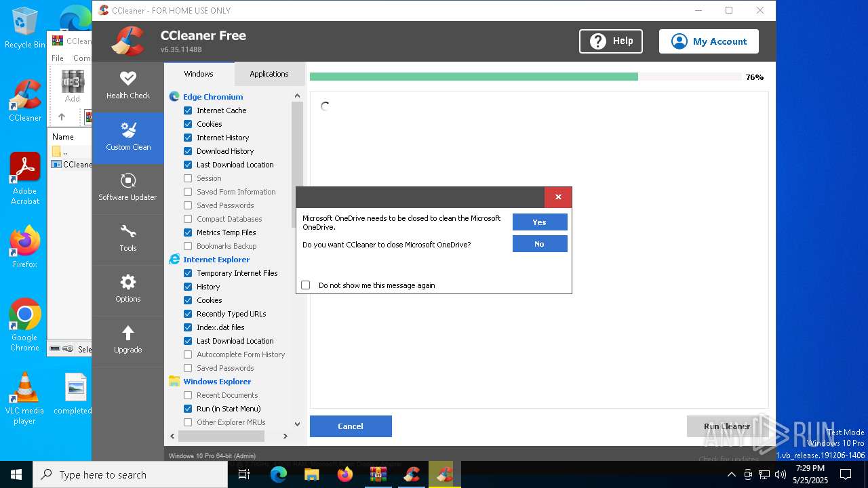
Task: Cancel the cleaning process
Action: click(x=351, y=426)
